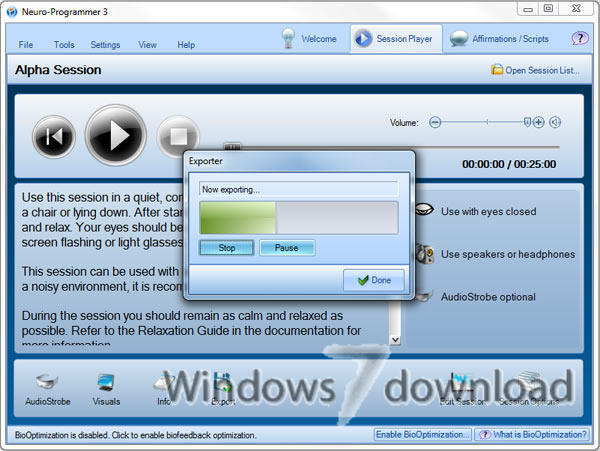Click Use speakers or headphones label

pyautogui.click(x=508, y=254)
